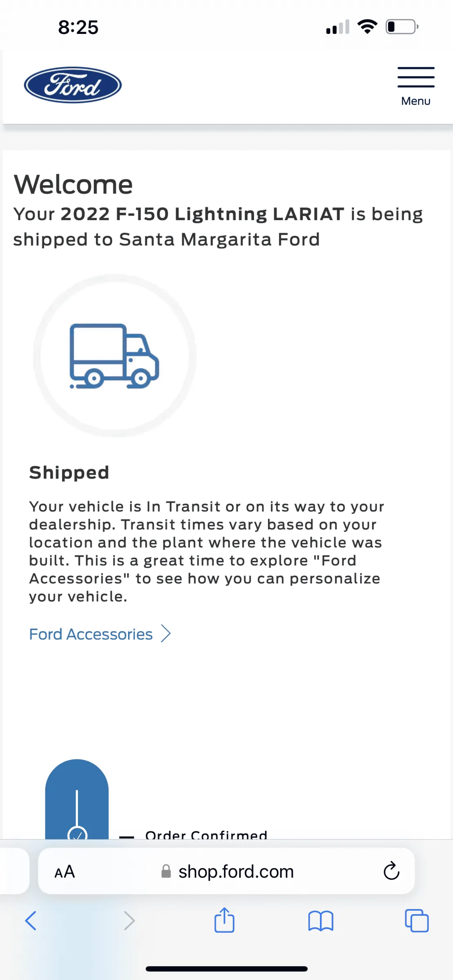Screen dimensions: 453x980
Task: Open the AA text size options
Action: point(64,871)
